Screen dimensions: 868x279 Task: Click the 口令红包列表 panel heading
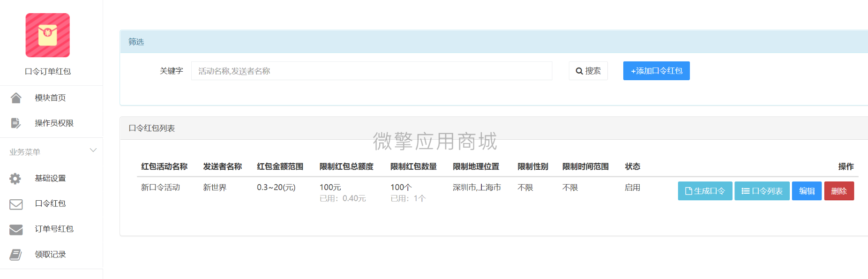151,128
